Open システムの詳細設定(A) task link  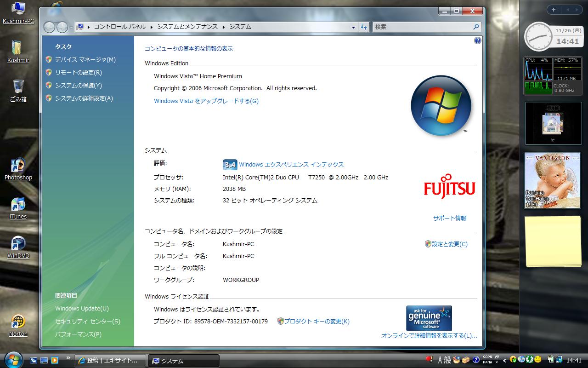click(x=84, y=98)
